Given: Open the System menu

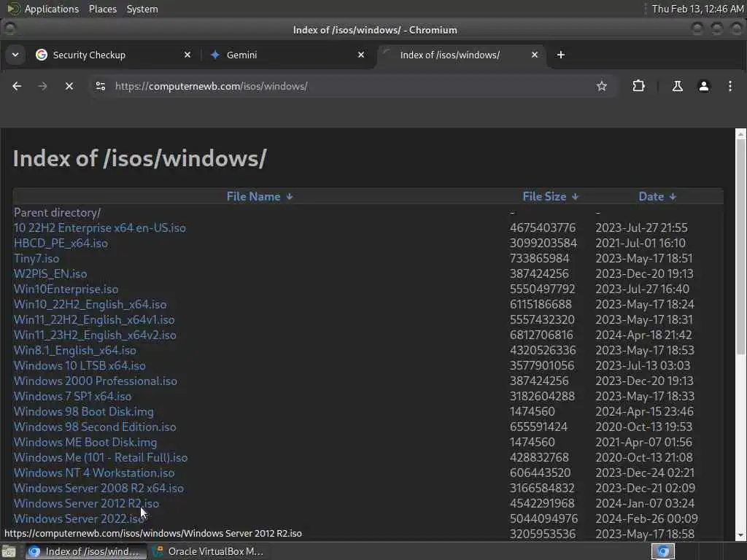Looking at the screenshot, I should point(142,9).
